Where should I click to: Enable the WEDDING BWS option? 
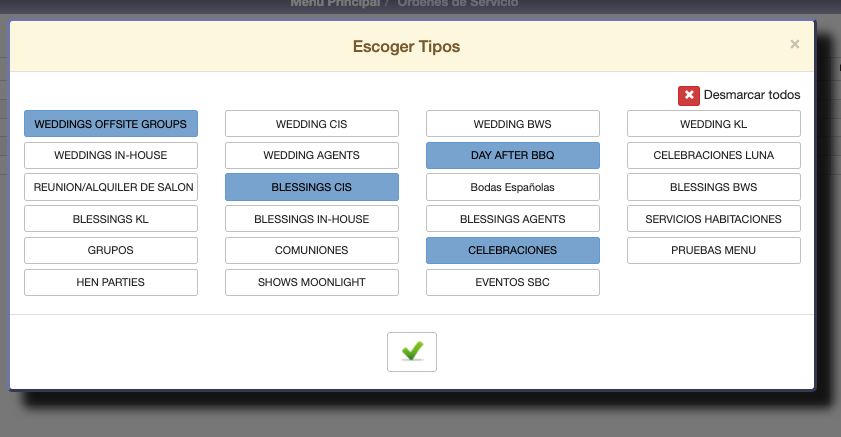tap(512, 124)
